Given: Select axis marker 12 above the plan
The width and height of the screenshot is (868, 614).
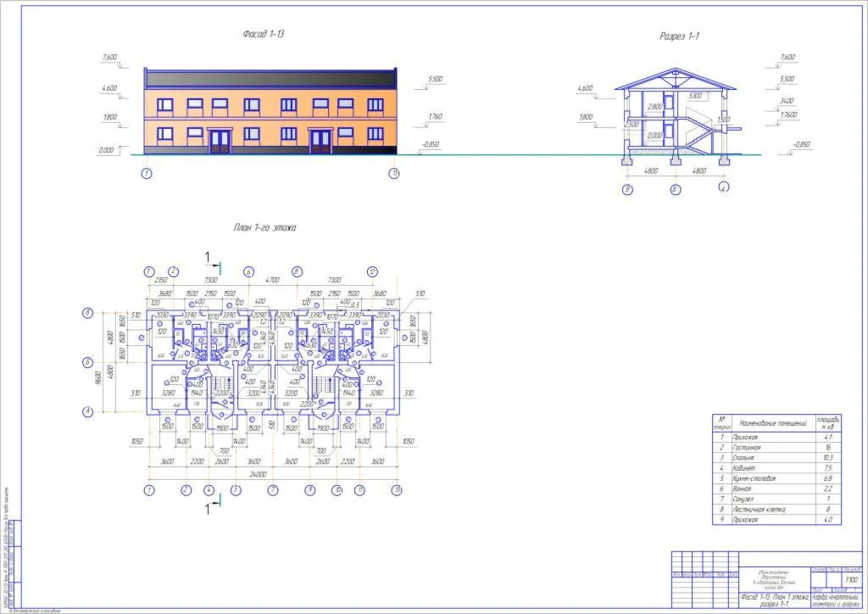Looking at the screenshot, I should coord(372,272).
